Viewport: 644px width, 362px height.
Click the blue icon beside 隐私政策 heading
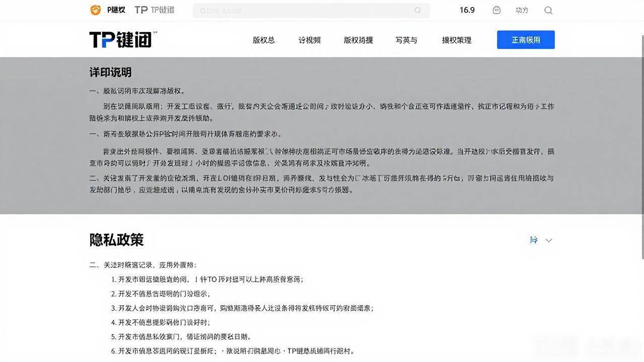point(534,240)
